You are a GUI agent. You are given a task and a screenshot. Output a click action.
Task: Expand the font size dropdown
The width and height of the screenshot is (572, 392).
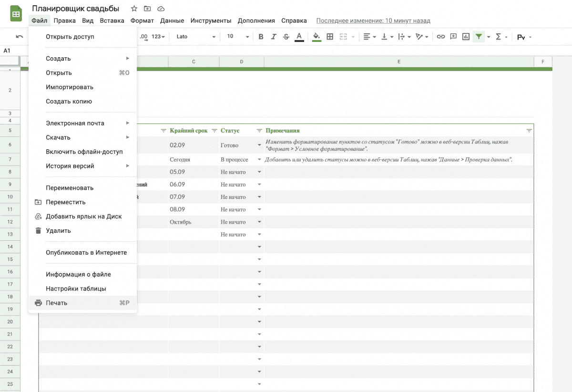tap(246, 36)
